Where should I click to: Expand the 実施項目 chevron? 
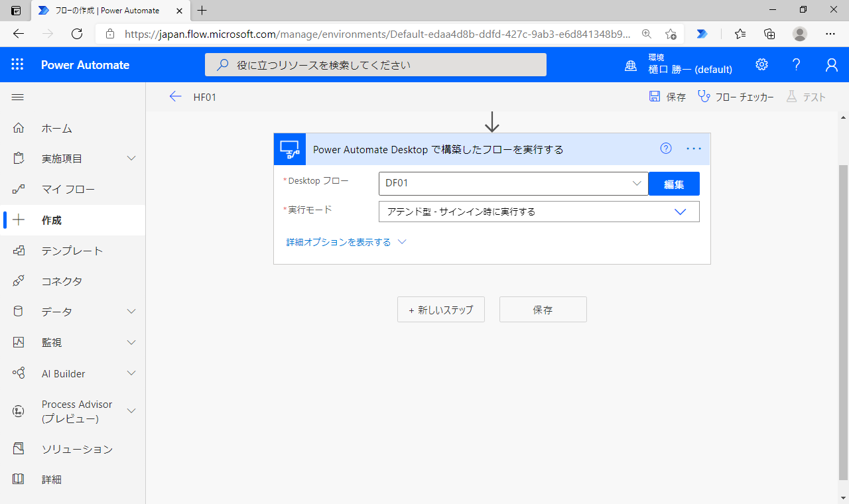coord(131,158)
